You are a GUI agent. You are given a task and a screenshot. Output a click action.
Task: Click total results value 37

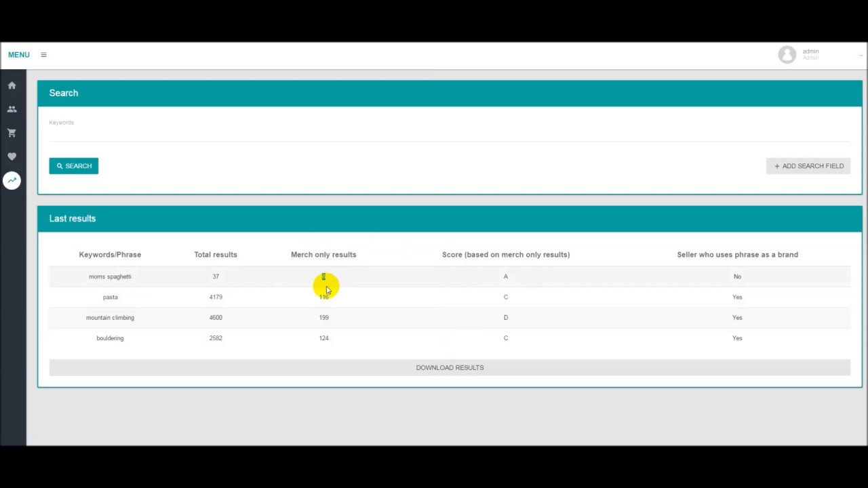216,277
